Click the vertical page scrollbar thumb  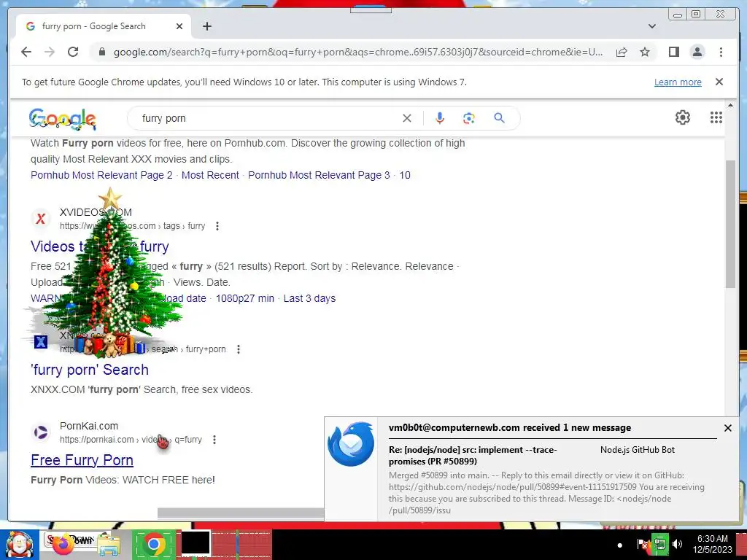coord(730,224)
